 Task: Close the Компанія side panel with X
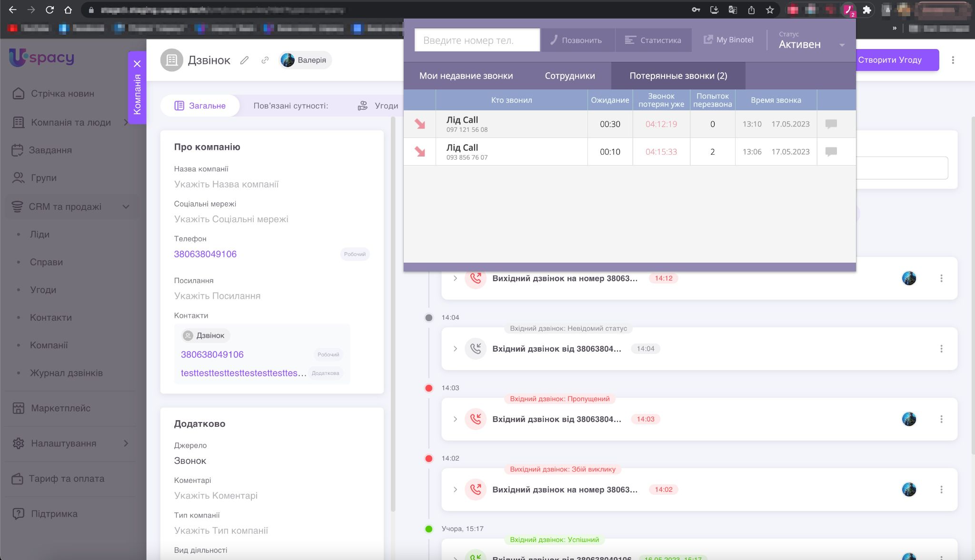pyautogui.click(x=137, y=64)
